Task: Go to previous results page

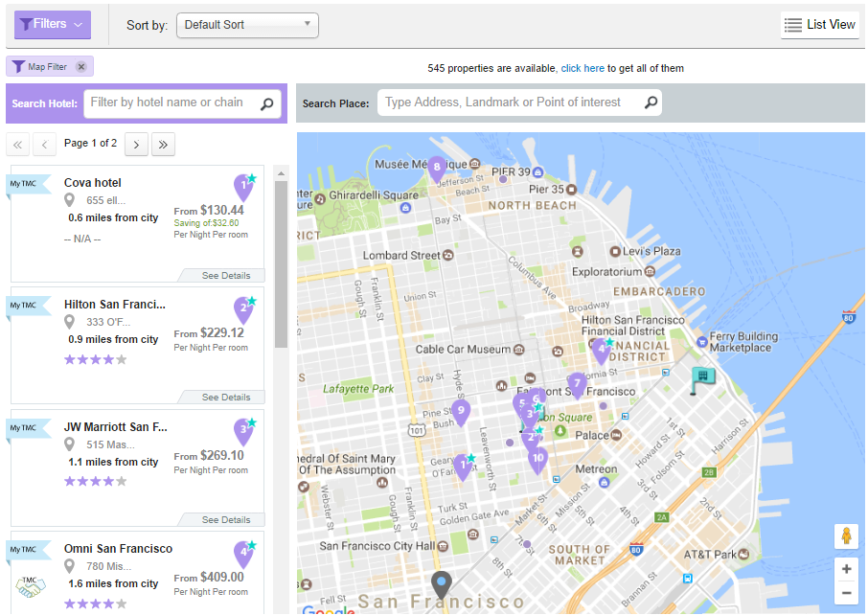Action: point(44,145)
